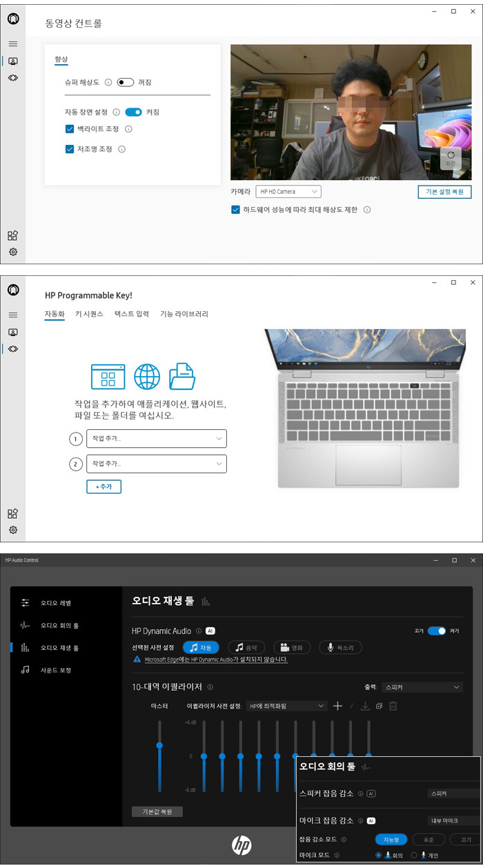The height and width of the screenshot is (868, 483).
Task: Open apps icon in HP Programmable Key sidebar
Action: click(x=12, y=513)
